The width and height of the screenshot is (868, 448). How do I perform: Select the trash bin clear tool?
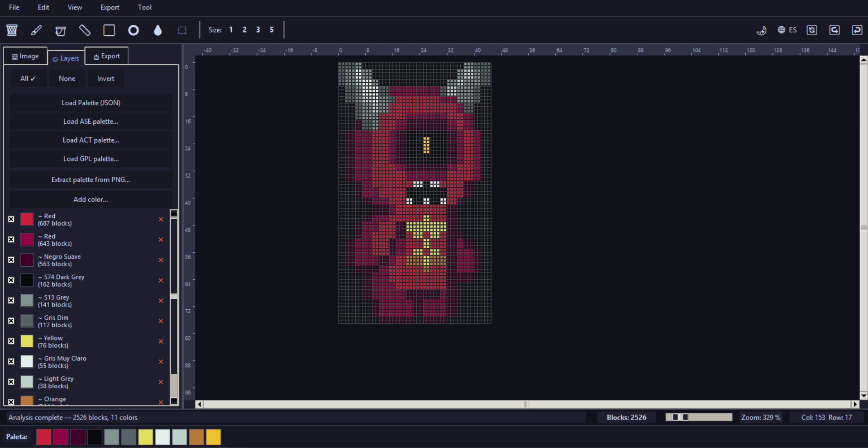(x=12, y=30)
